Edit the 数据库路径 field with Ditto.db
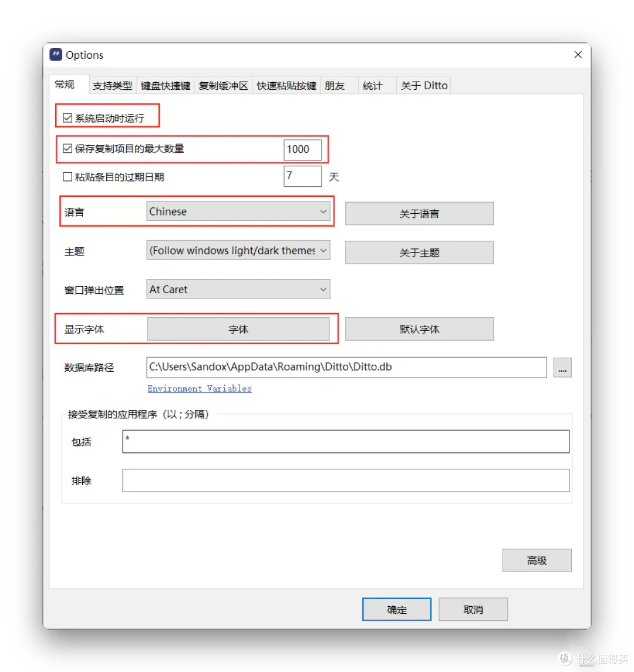634x672 pixels. pos(346,367)
